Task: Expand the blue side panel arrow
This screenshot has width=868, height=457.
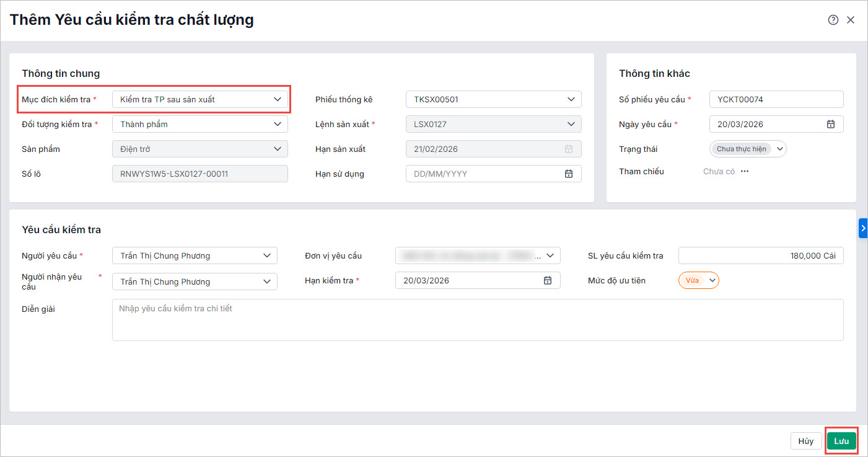Action: coord(863,228)
